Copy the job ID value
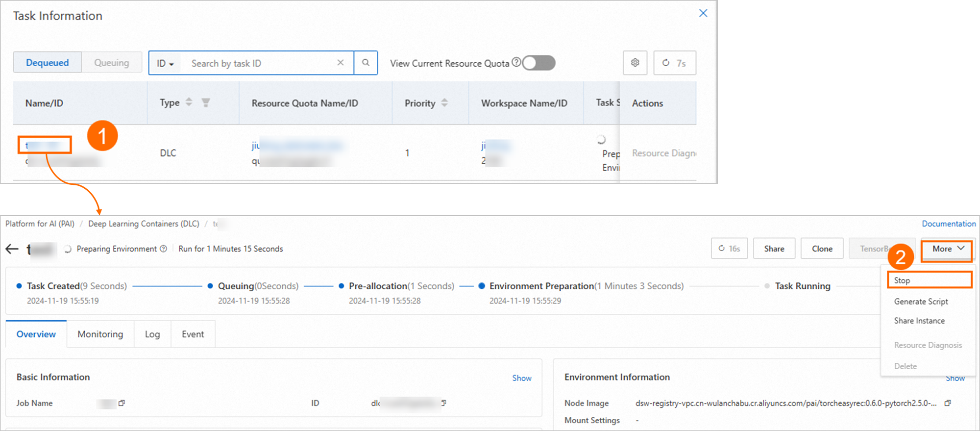This screenshot has width=980, height=431. (x=443, y=403)
